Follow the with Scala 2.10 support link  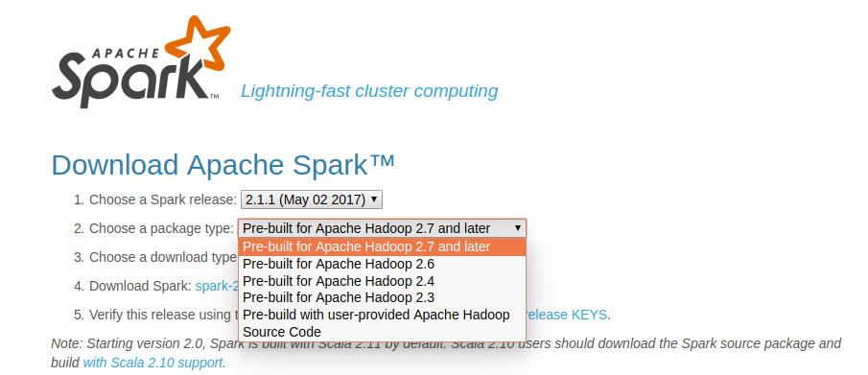152,363
